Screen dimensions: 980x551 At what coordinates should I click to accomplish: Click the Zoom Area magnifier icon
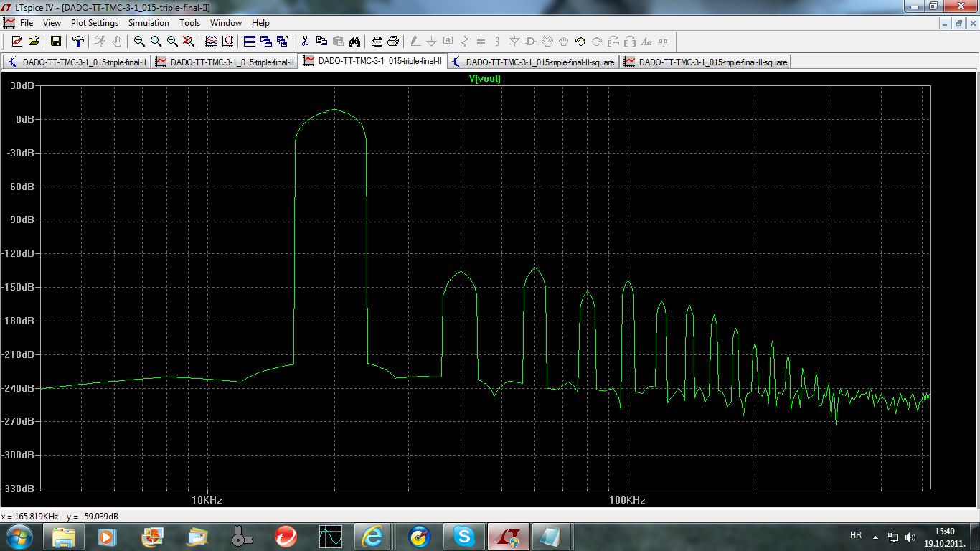click(x=156, y=42)
